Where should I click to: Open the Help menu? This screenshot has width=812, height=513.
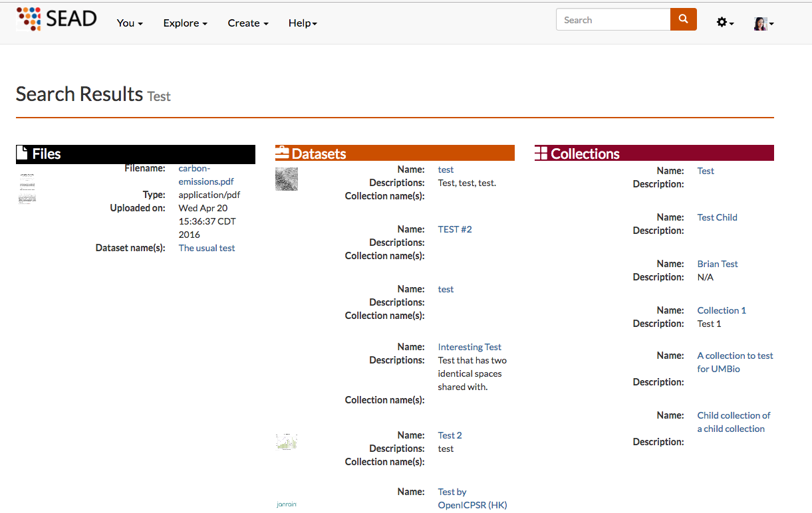pos(303,23)
